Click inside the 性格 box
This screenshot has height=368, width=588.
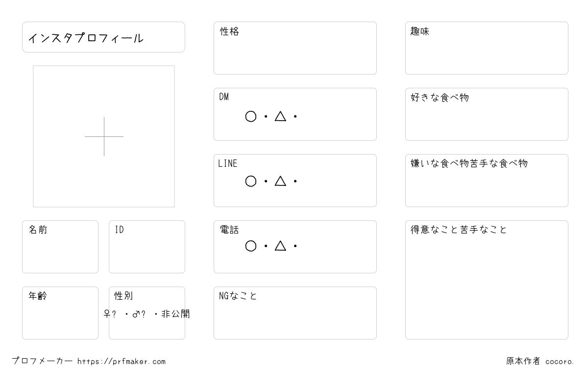[295, 48]
